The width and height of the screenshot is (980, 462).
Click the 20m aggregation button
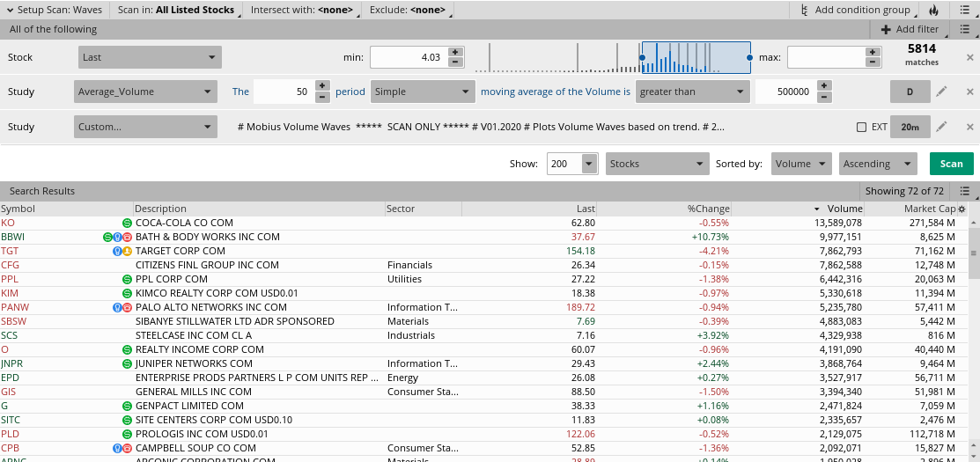[x=910, y=127]
